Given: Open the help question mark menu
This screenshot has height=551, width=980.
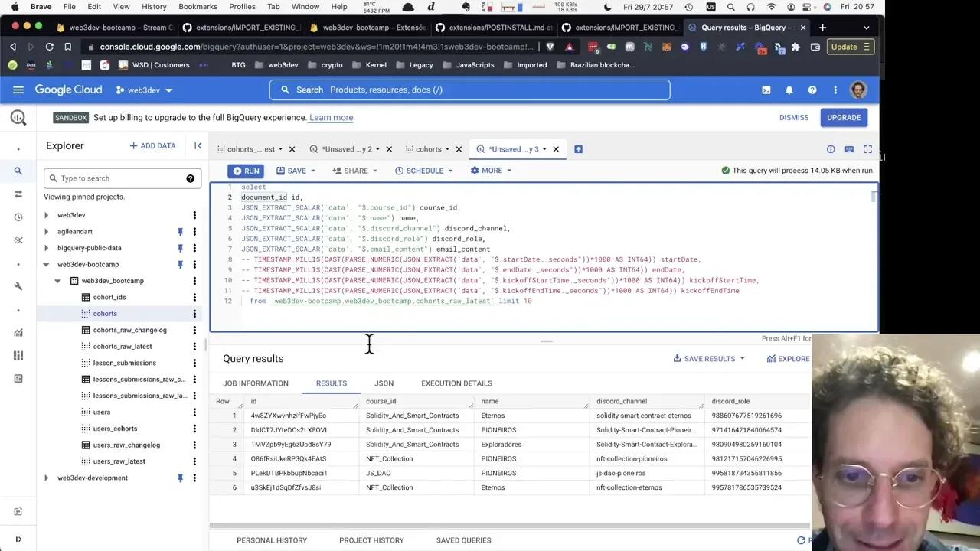Looking at the screenshot, I should pos(812,90).
